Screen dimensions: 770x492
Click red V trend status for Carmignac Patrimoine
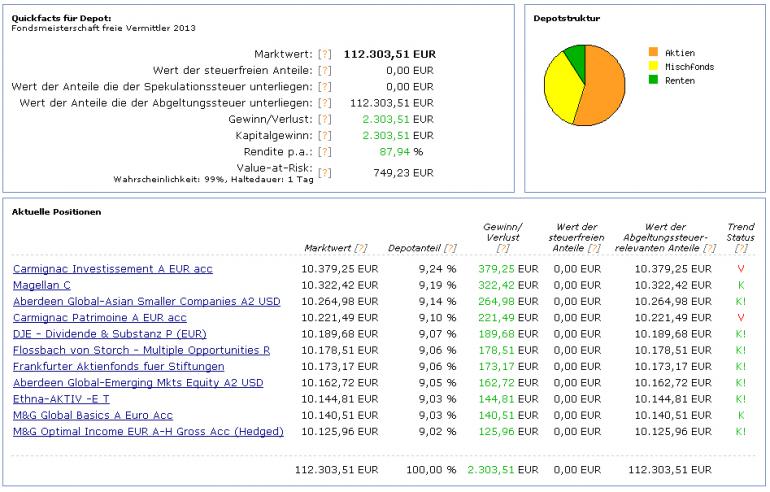pyautogui.click(x=741, y=318)
